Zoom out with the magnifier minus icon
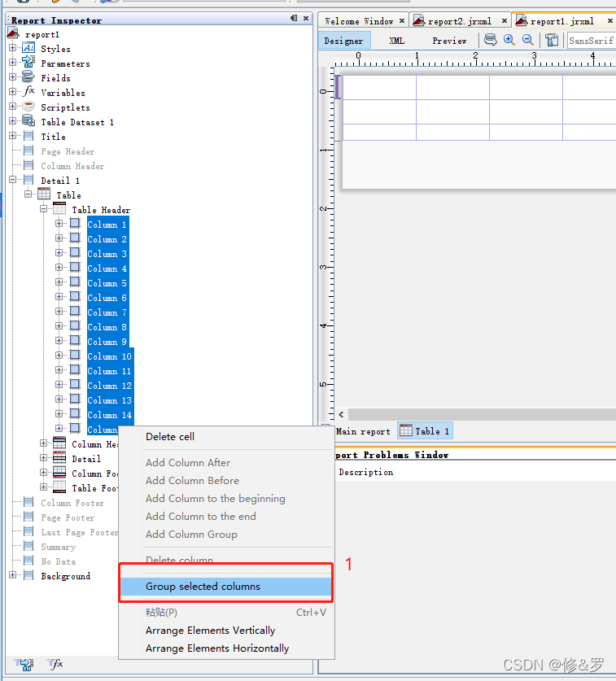The image size is (616, 681). (x=528, y=40)
